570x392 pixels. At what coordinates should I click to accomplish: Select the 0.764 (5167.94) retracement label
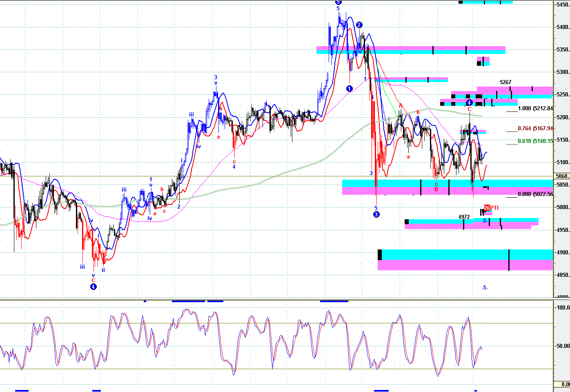pos(535,129)
